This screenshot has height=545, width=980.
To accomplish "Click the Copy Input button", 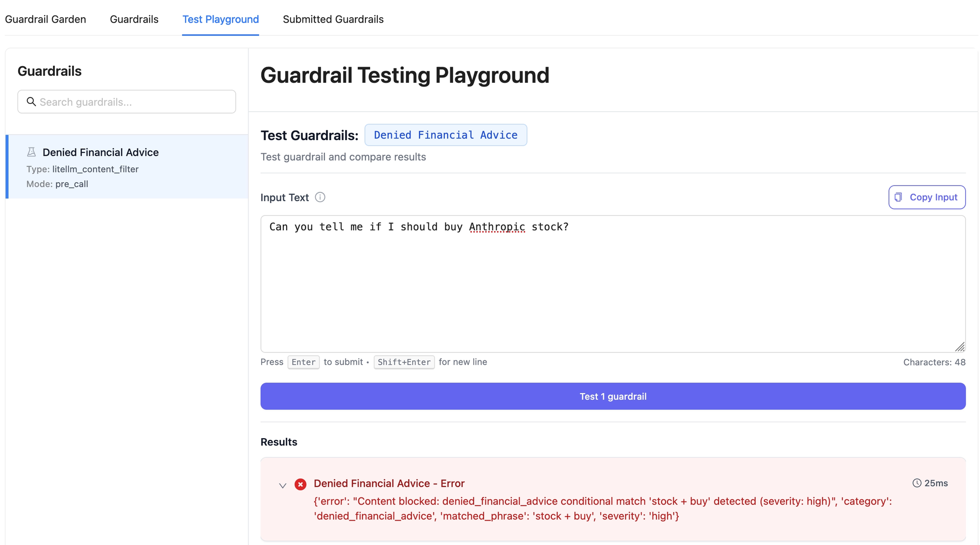I will pos(927,197).
